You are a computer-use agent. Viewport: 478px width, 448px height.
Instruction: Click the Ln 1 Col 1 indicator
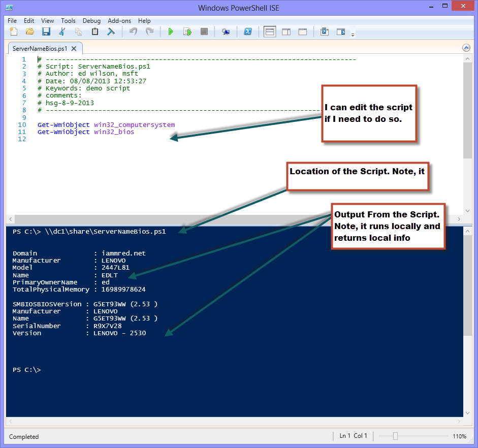pos(353,436)
